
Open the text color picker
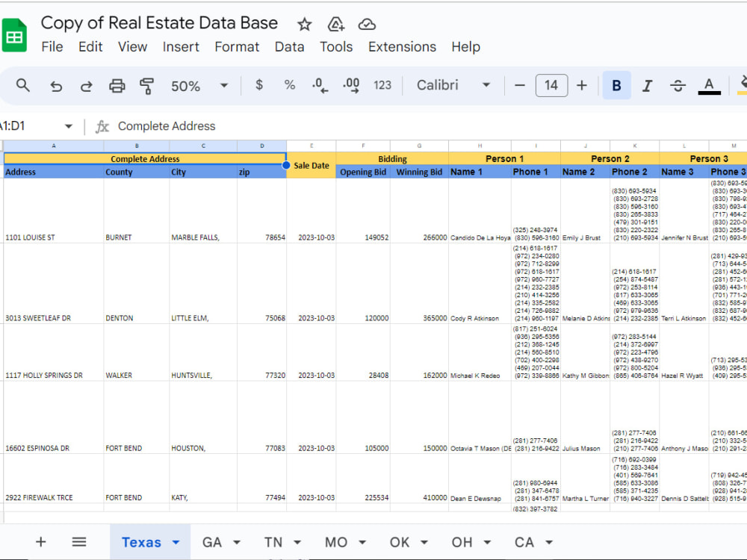click(x=708, y=85)
